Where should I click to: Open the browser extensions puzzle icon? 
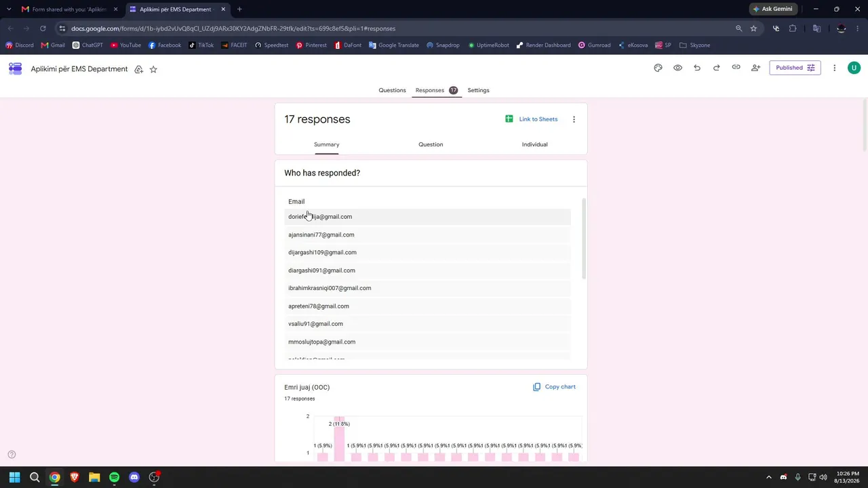(x=793, y=28)
